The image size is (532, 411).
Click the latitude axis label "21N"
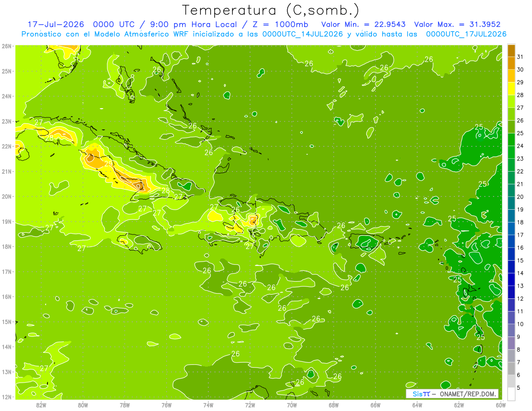click(7, 172)
